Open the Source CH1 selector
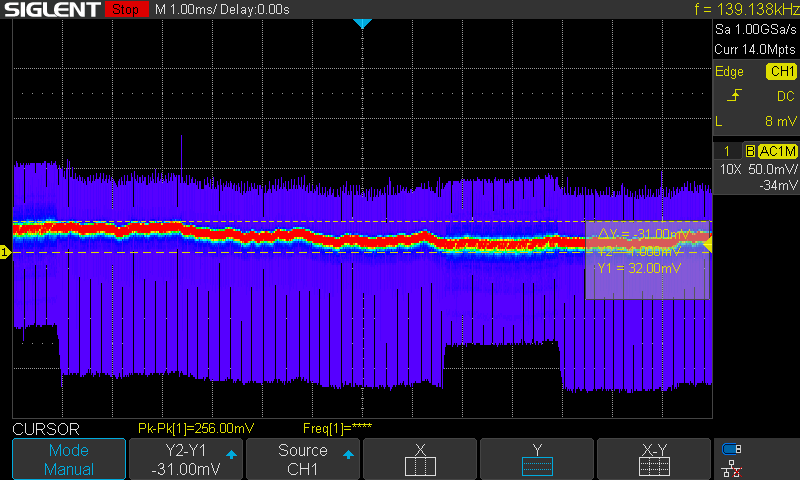Image resolution: width=800 pixels, height=480 pixels. pyautogui.click(x=303, y=459)
